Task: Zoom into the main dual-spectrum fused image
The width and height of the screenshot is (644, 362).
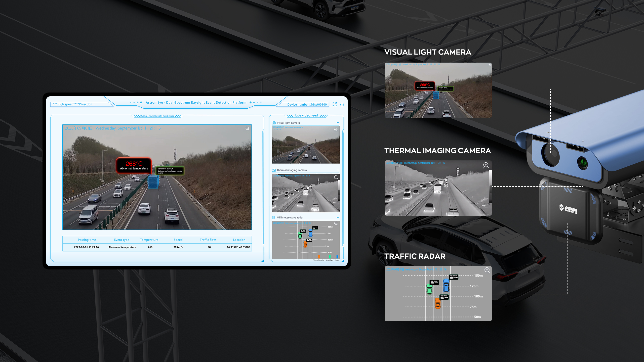Action: pos(247,128)
